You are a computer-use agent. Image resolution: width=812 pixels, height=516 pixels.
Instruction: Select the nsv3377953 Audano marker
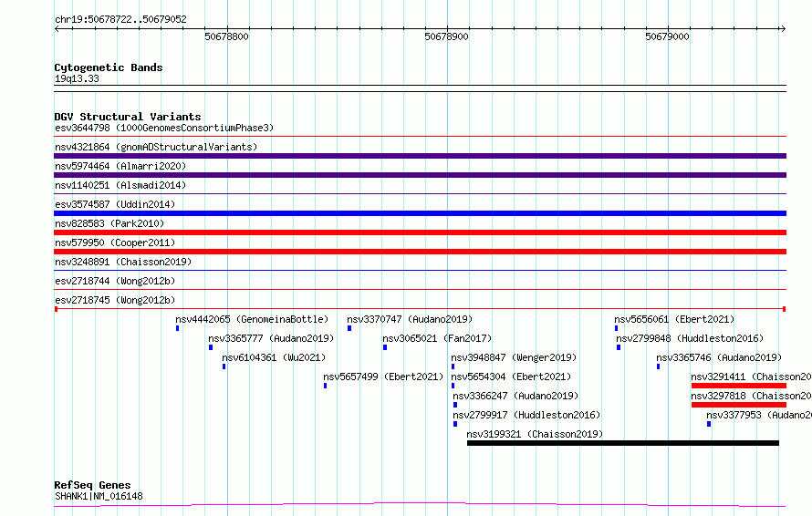click(x=709, y=424)
